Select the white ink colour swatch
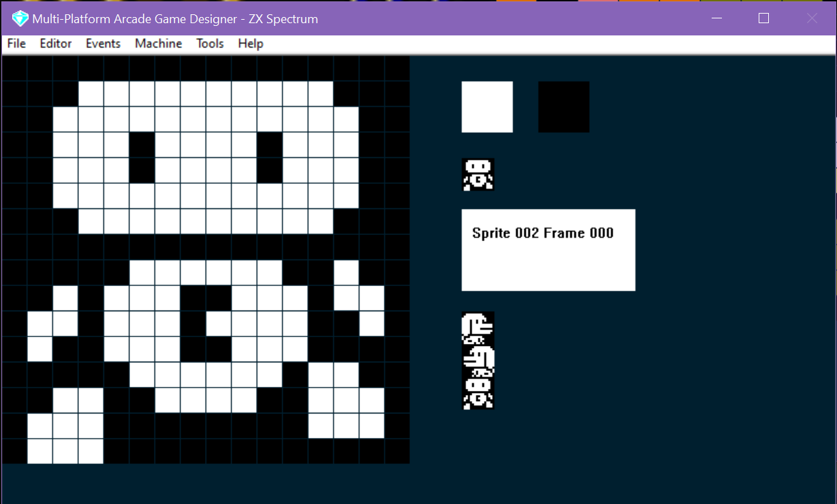 (x=487, y=107)
